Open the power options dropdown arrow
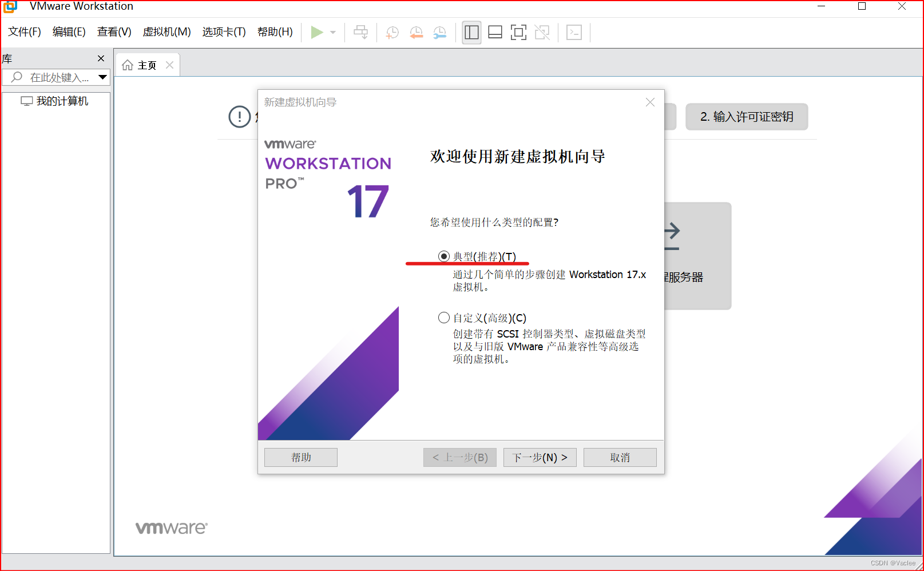 (333, 33)
